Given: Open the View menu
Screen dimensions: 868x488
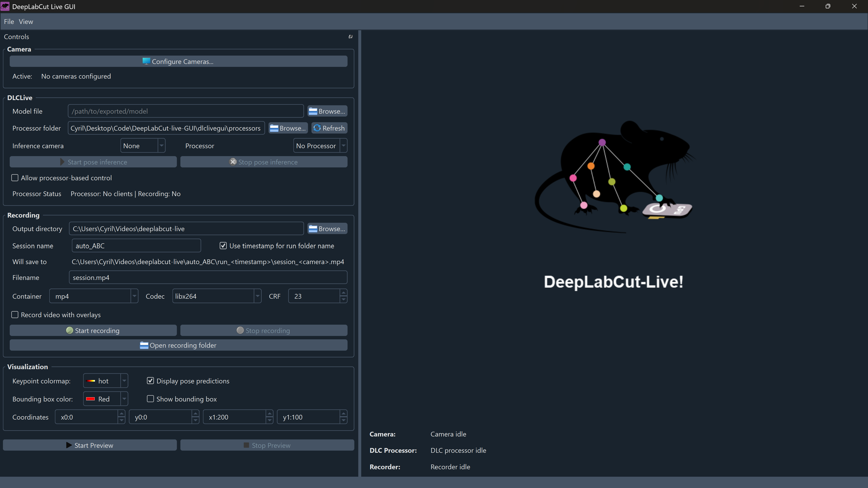Looking at the screenshot, I should (26, 21).
